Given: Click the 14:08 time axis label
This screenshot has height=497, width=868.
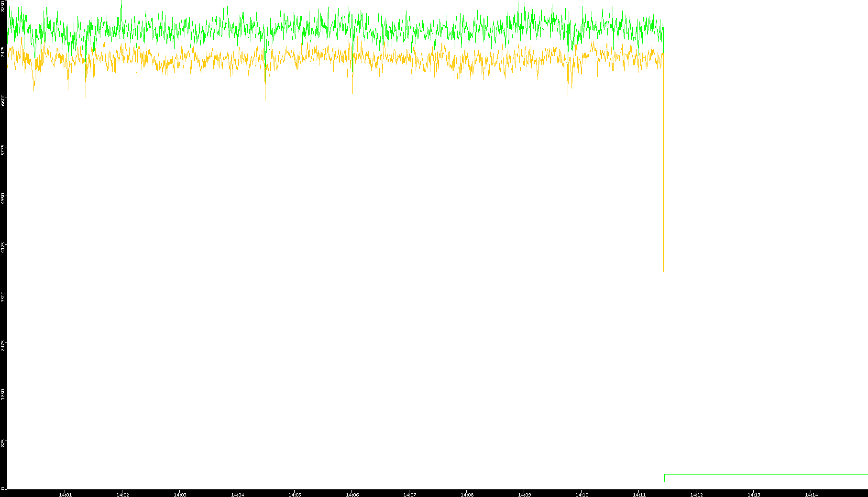Looking at the screenshot, I should click(467, 495).
